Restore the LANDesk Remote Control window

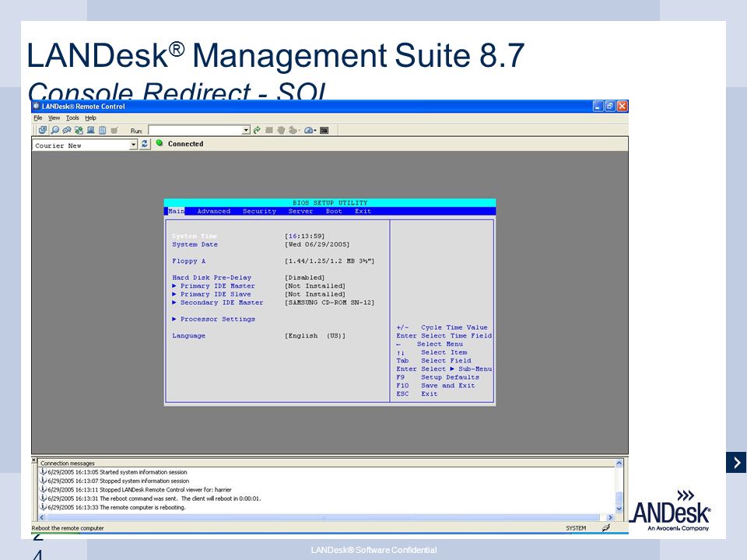[x=610, y=106]
